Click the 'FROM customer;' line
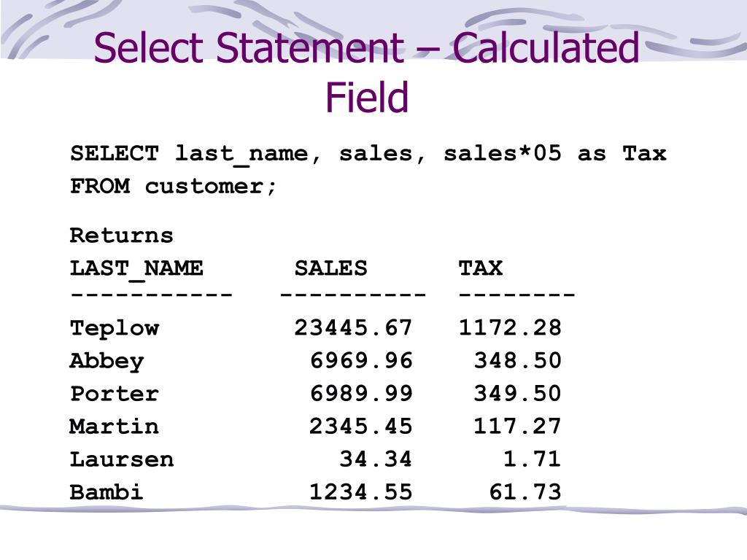The height and width of the screenshot is (560, 747). coord(173,186)
